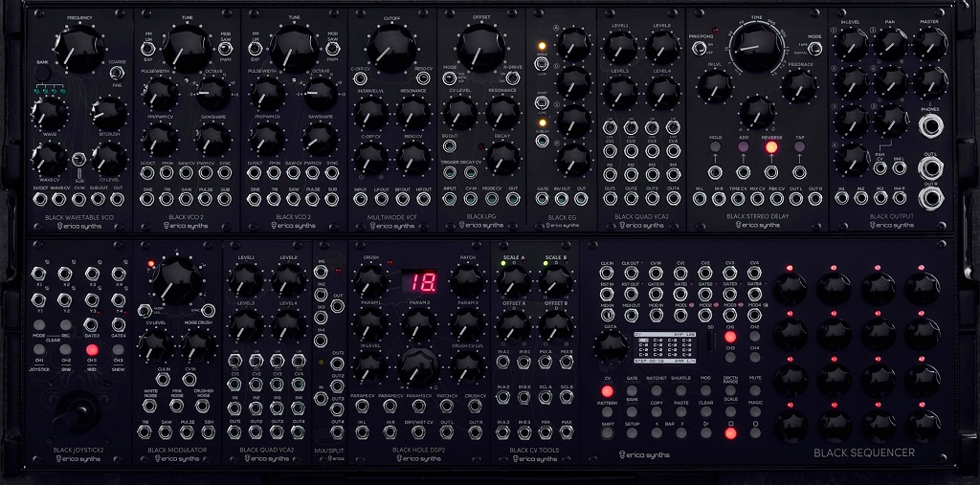Flip the PING PONG switch on Stereo Delay
980x485 pixels.
(698, 46)
